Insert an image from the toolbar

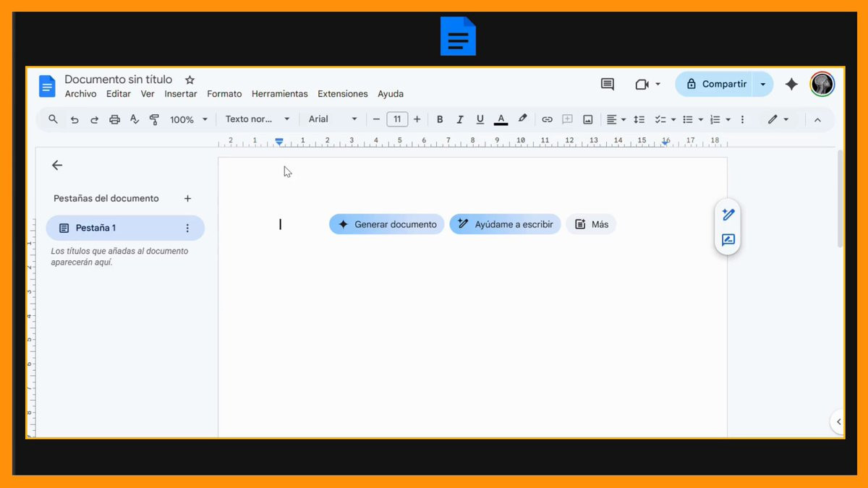(x=588, y=119)
